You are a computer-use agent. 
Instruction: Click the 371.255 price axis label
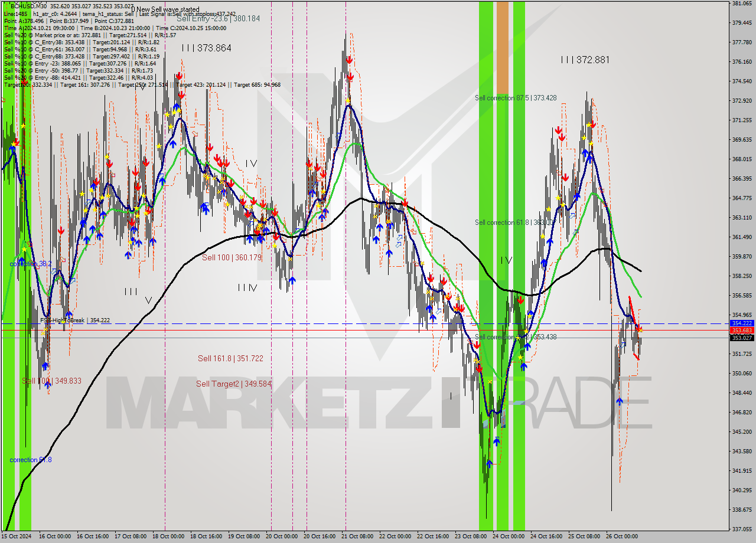742,120
